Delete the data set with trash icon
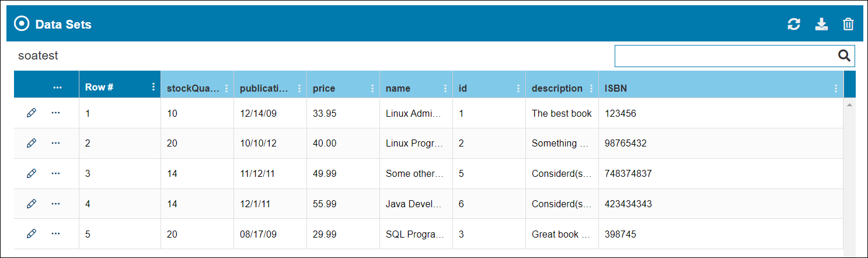 click(x=848, y=24)
